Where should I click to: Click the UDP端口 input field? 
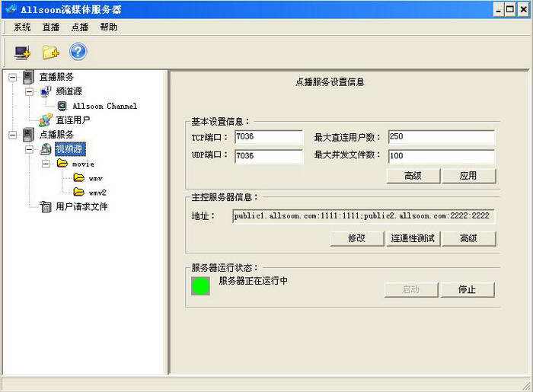pyautogui.click(x=269, y=156)
